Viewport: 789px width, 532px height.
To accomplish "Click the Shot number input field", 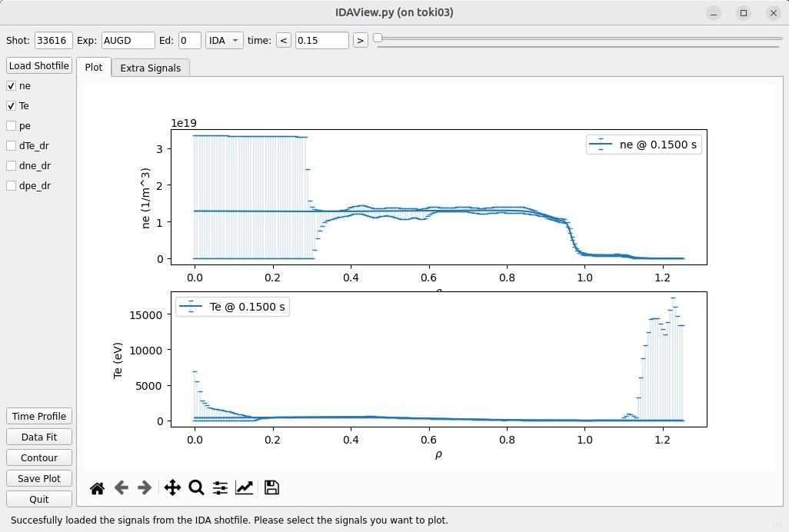I will [x=54, y=41].
